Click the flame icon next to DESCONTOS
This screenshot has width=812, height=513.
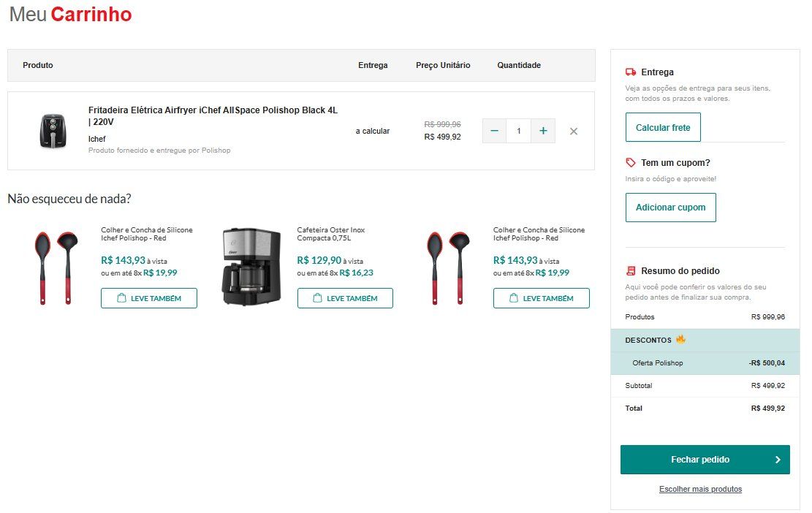coord(681,340)
